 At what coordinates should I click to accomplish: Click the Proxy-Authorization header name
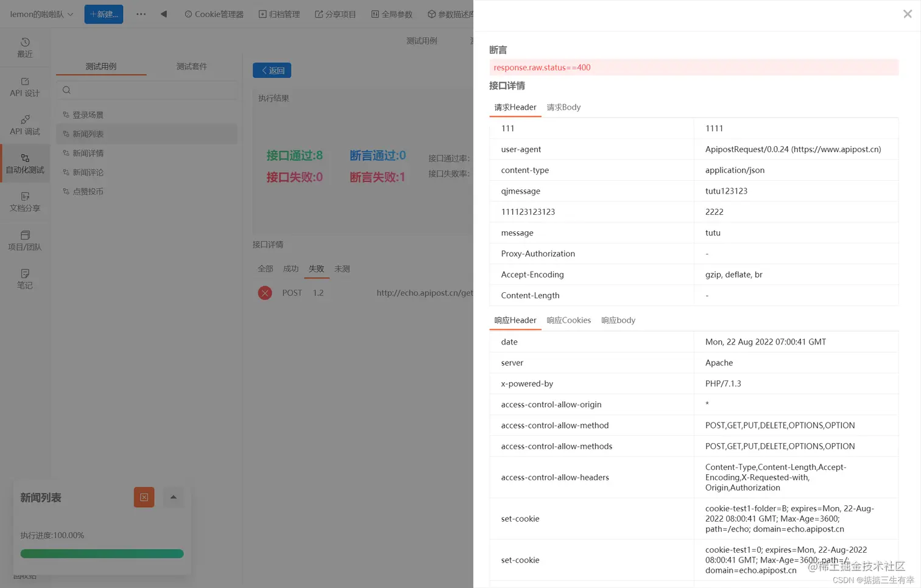pos(538,254)
